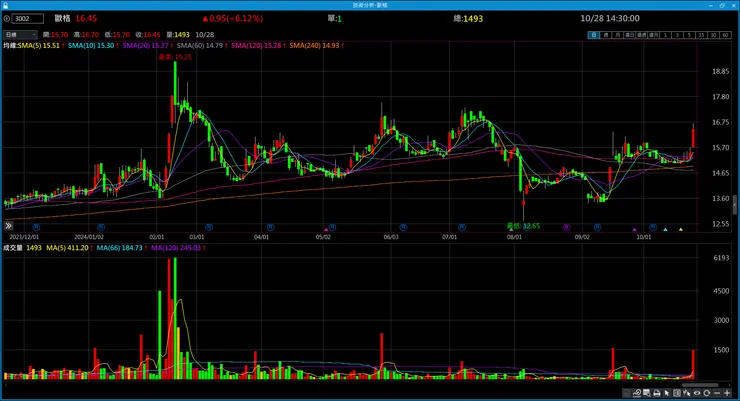The image size is (740, 401).
Task: Select the 1-minute period tab
Action: (665, 35)
